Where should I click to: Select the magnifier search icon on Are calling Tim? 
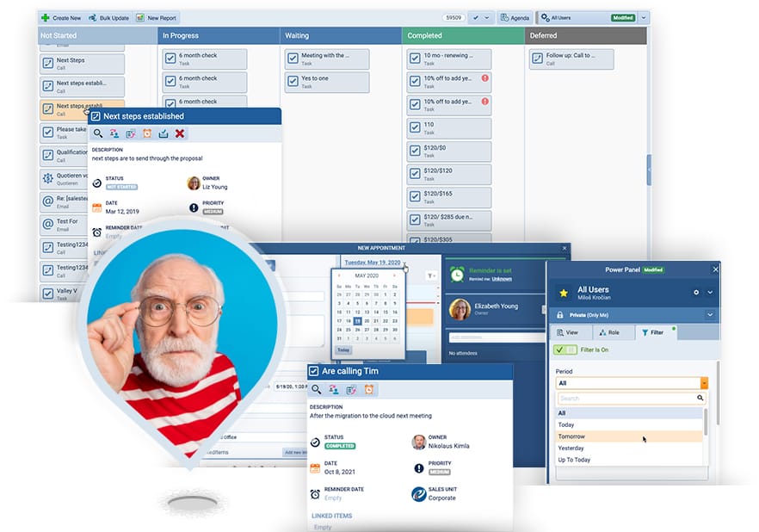tap(315, 387)
